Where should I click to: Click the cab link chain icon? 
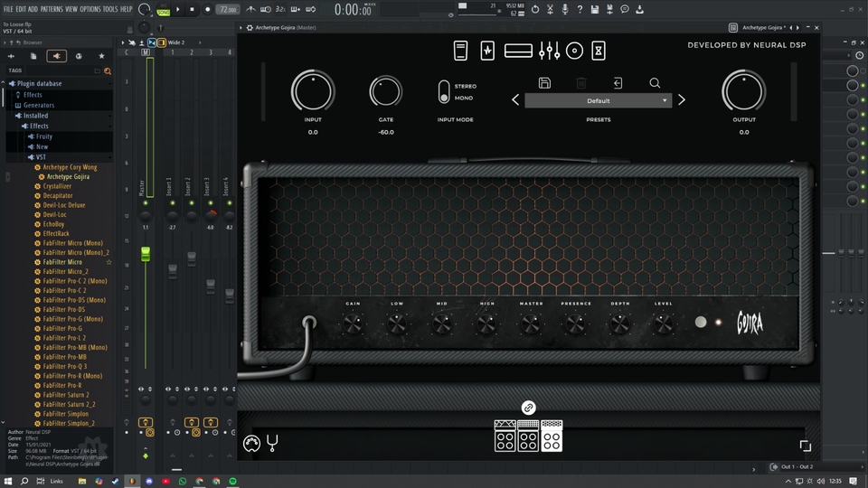(x=529, y=408)
